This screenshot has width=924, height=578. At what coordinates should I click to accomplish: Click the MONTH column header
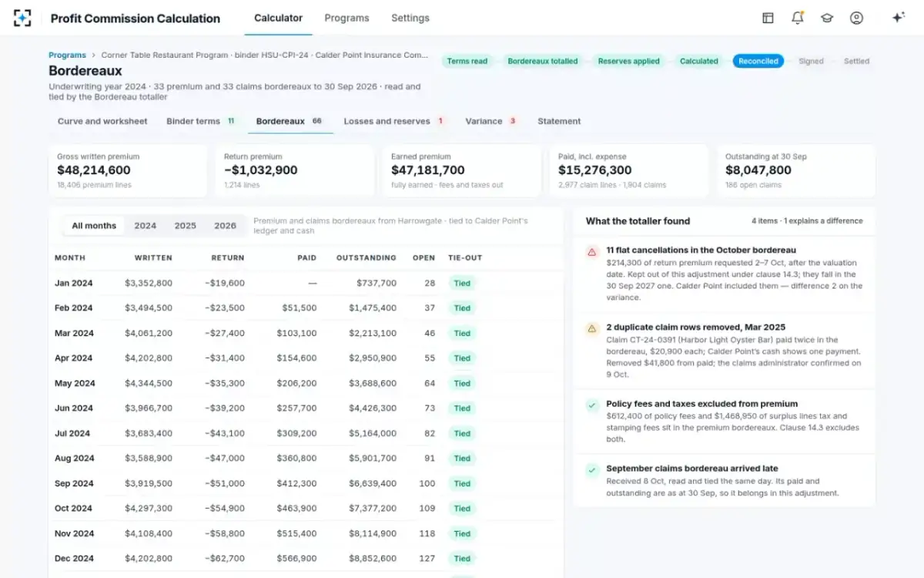coord(70,257)
